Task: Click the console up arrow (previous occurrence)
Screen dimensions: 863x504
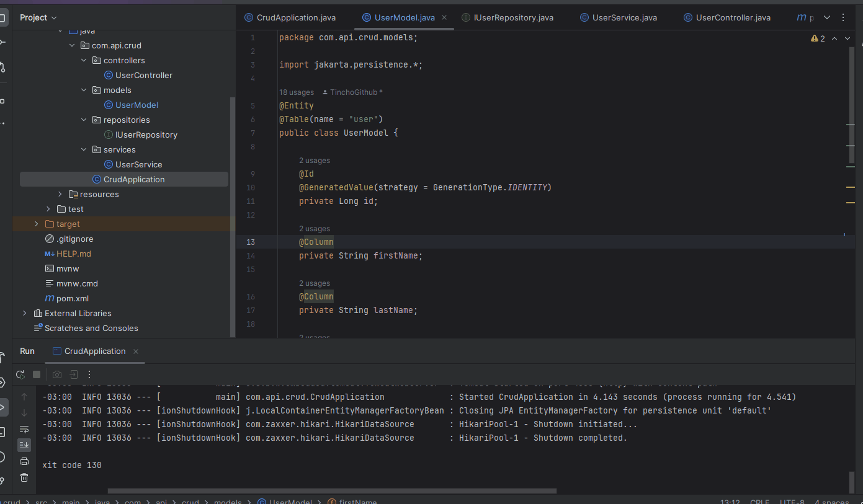Action: coord(24,397)
